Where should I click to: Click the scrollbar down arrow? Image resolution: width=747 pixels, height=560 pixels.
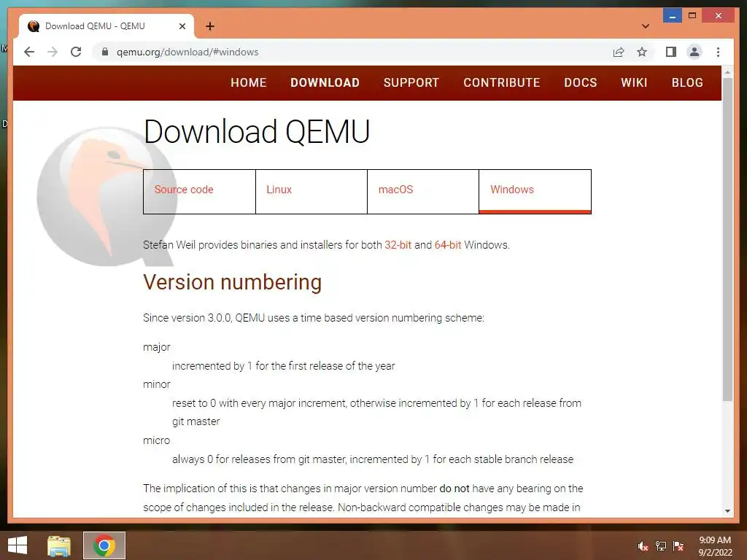point(727,511)
